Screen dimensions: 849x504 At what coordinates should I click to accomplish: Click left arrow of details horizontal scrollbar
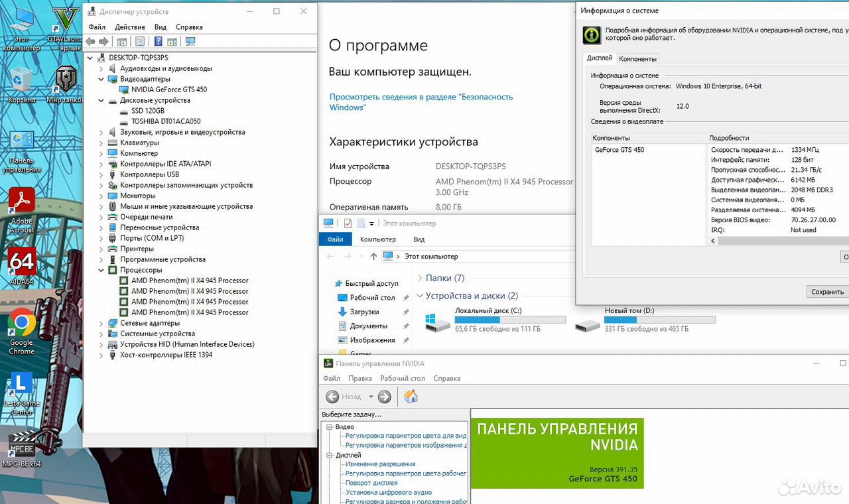(714, 241)
